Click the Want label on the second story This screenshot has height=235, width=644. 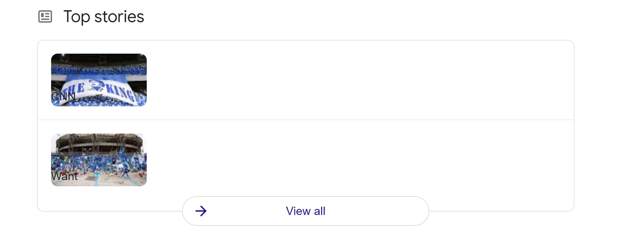[x=65, y=177]
